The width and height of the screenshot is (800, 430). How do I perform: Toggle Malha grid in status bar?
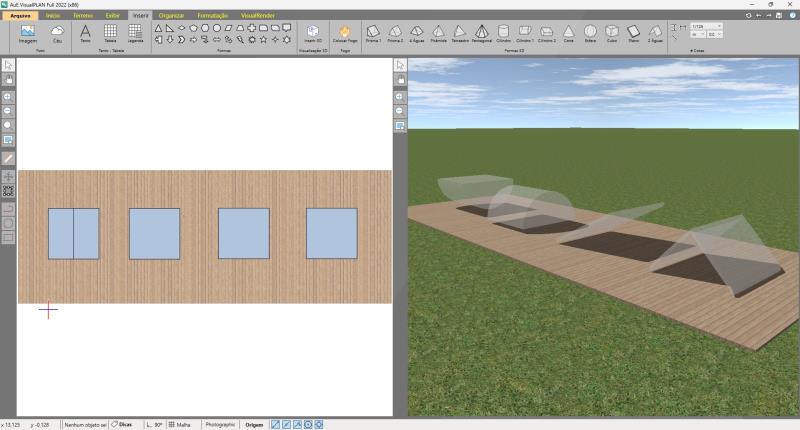[x=180, y=424]
